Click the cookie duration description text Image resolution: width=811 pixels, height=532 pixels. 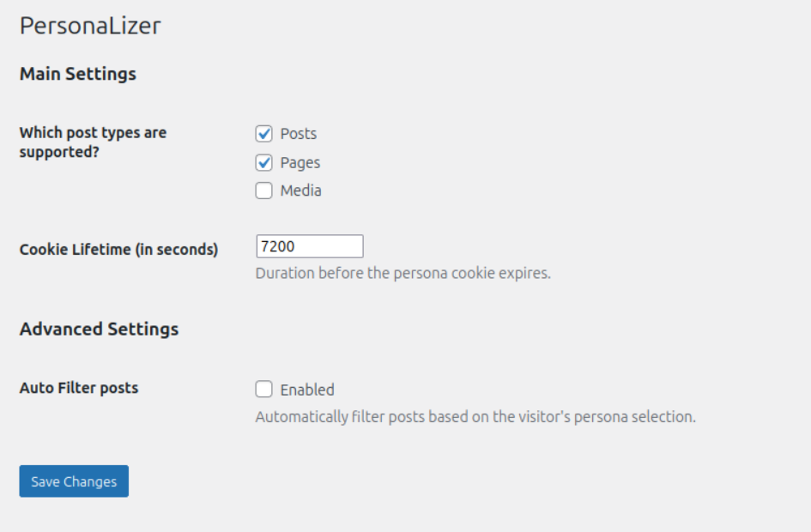coord(402,274)
